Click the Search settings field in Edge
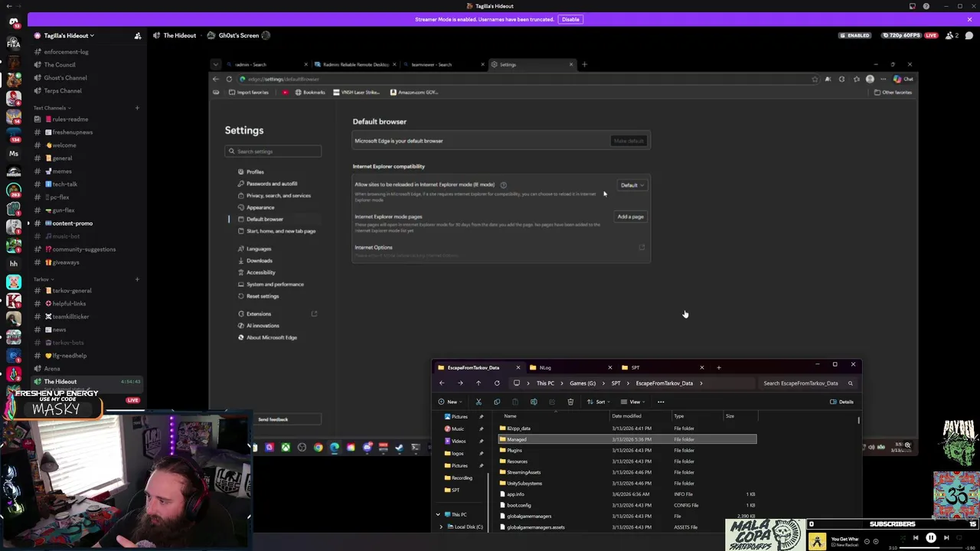980x551 pixels. point(273,152)
